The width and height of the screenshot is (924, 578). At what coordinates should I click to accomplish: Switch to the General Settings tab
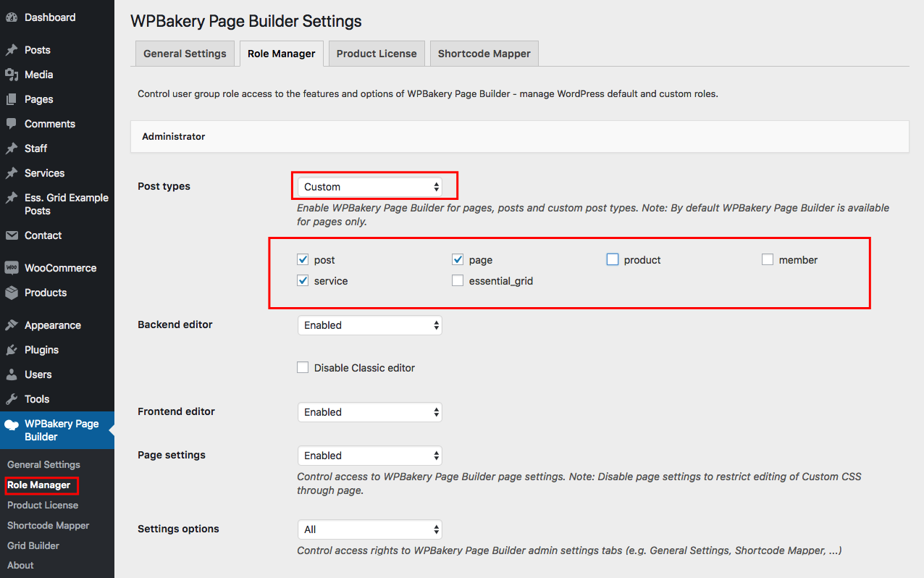185,54
